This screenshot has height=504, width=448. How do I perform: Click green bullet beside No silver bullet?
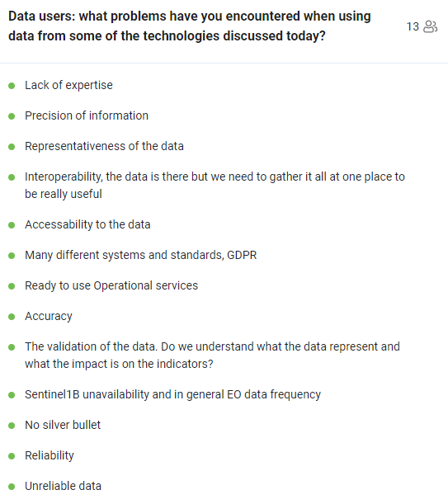12,426
